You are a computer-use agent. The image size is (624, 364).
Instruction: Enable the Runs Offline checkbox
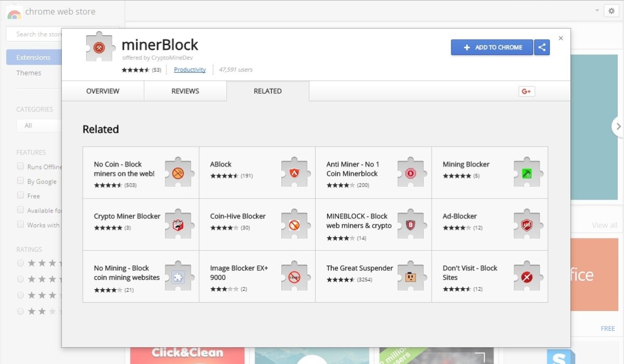pos(21,166)
